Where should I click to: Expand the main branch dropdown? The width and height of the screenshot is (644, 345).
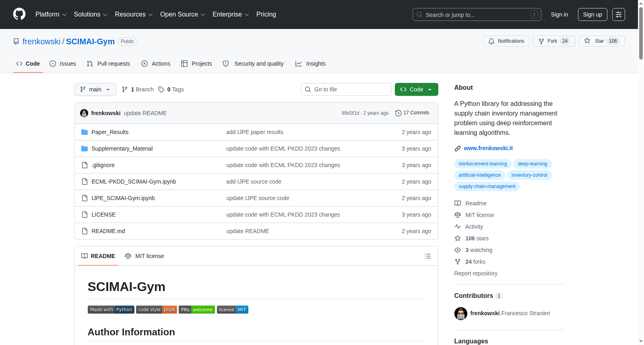[95, 89]
